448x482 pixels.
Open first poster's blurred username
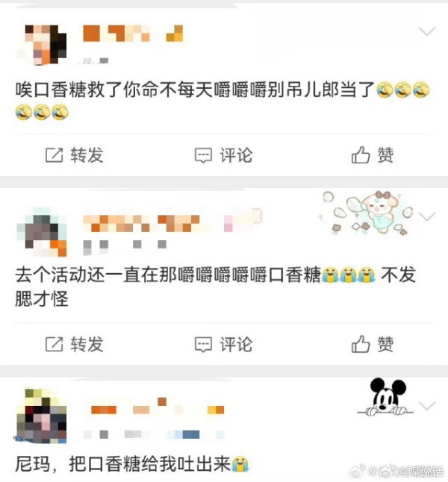(x=133, y=33)
